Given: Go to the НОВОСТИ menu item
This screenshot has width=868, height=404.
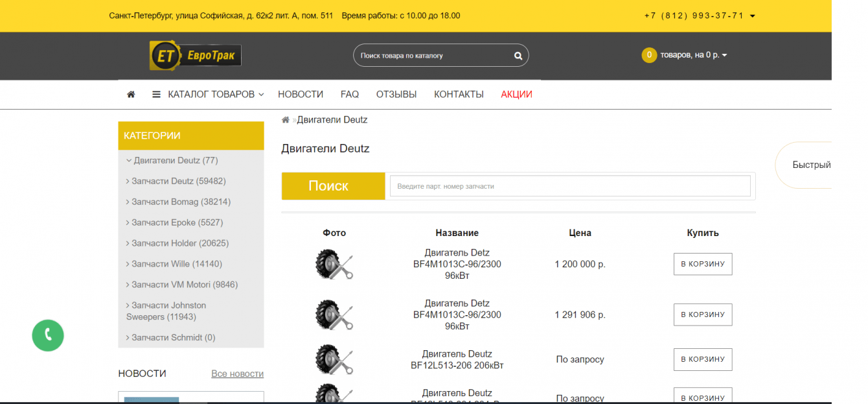Looking at the screenshot, I should 301,95.
